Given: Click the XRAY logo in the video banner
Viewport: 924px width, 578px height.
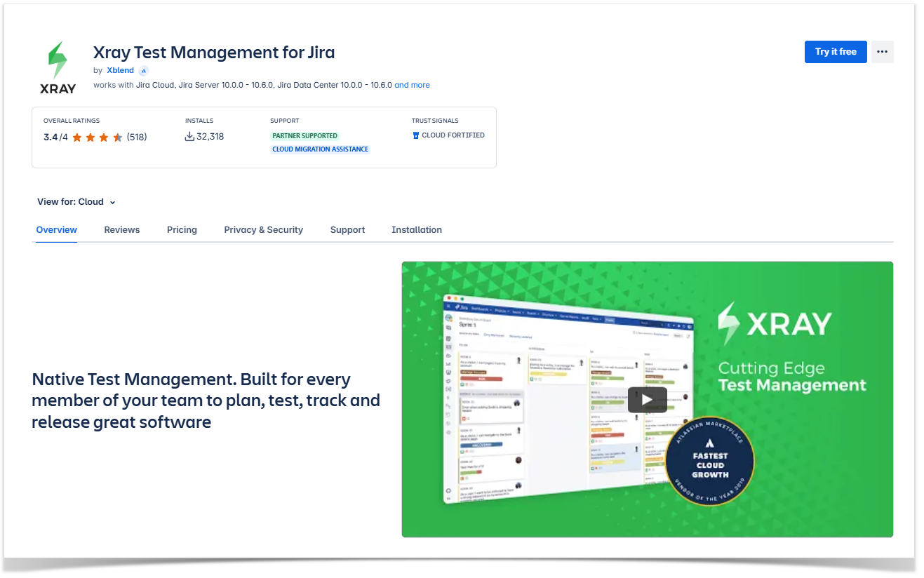Looking at the screenshot, I should pos(775,323).
